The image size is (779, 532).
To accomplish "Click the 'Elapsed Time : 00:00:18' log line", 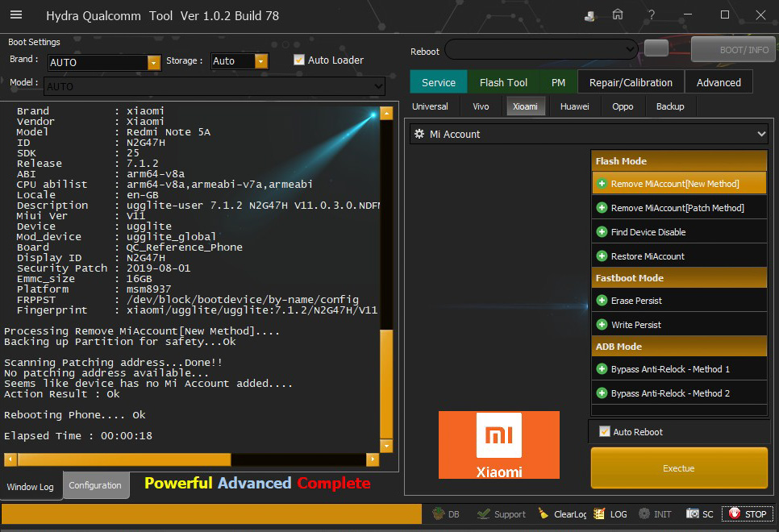I will point(78,435).
